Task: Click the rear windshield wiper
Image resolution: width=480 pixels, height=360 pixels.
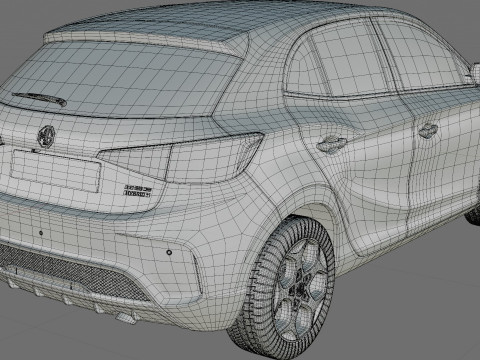Action: (x=40, y=99)
